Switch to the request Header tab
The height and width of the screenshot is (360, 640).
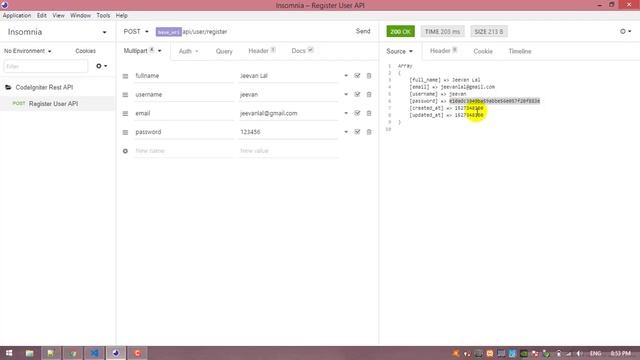point(262,51)
